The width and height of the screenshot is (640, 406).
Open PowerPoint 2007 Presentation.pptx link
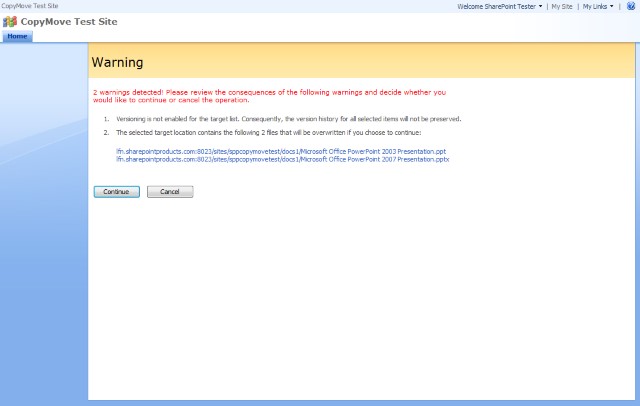pyautogui.click(x=282, y=160)
